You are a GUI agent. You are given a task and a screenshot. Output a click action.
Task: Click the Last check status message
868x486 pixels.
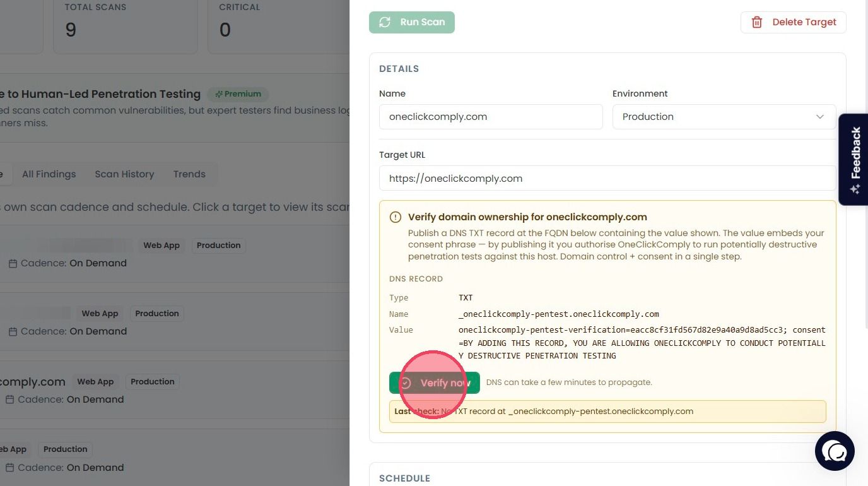607,412
